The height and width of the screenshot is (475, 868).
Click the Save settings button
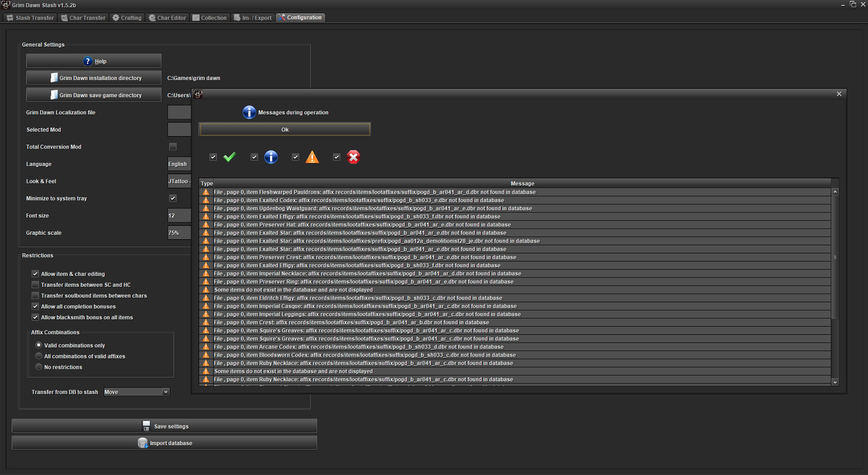pyautogui.click(x=164, y=426)
